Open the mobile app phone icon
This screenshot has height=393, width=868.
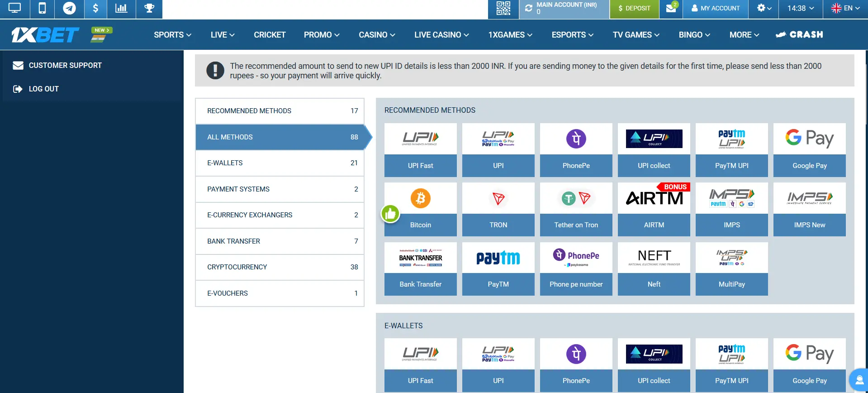pos(42,9)
